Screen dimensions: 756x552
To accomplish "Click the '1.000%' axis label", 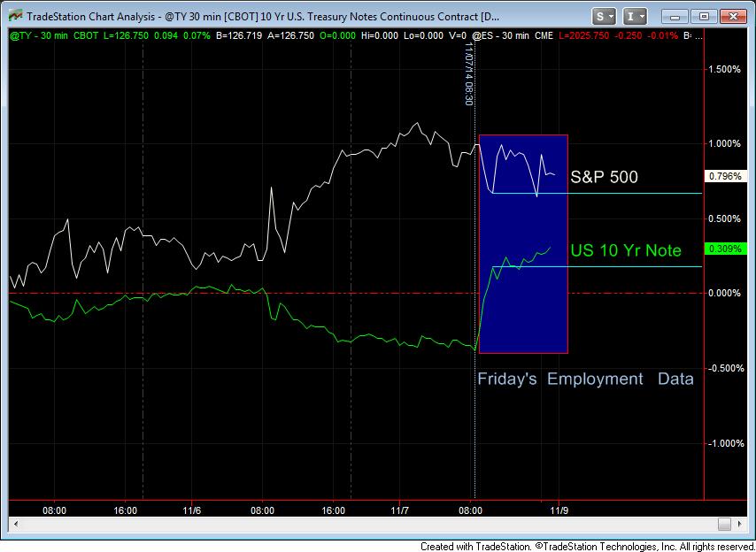I will 724,143.
